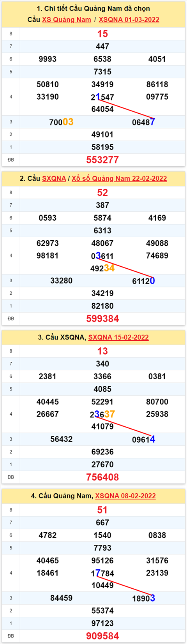Select special prize number 553277
Screen dimensions: 187x644
102,160
